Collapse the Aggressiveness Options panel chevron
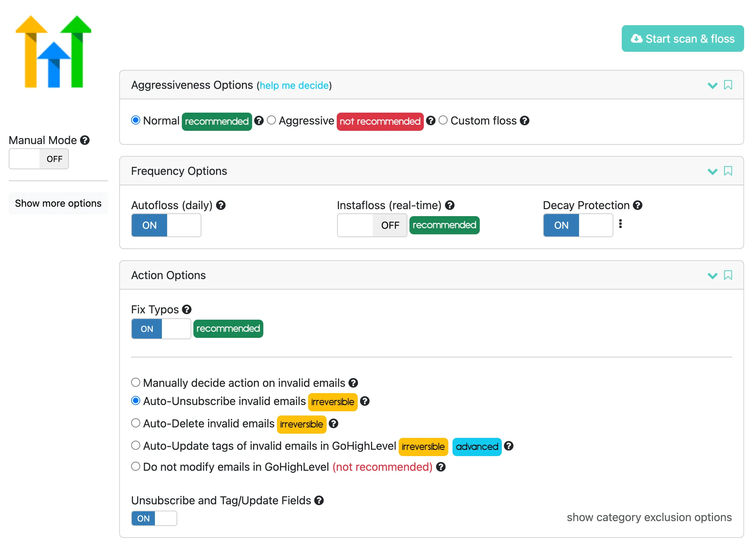The image size is (756, 547). (x=712, y=85)
